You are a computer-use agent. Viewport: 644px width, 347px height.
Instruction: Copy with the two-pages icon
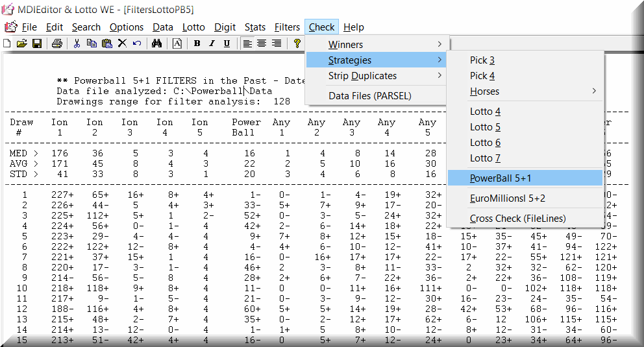click(92, 43)
